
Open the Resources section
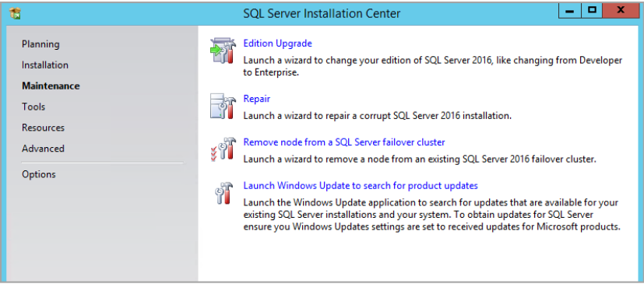[43, 128]
